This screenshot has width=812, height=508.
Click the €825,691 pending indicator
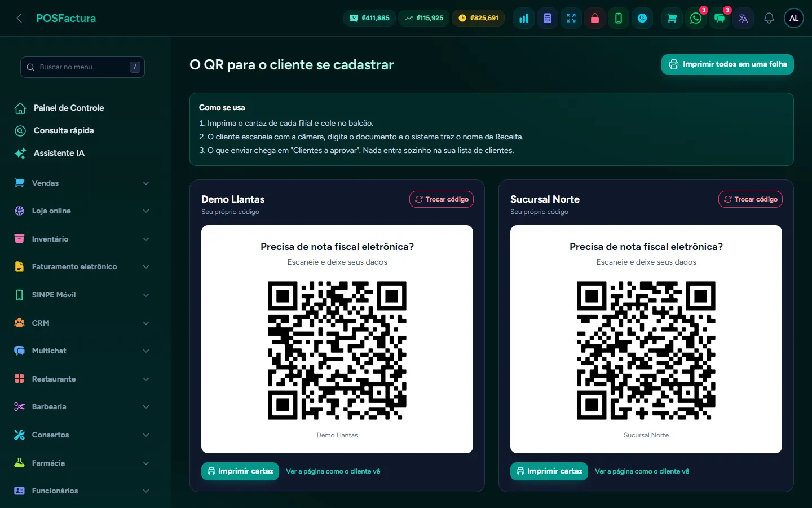coord(479,18)
